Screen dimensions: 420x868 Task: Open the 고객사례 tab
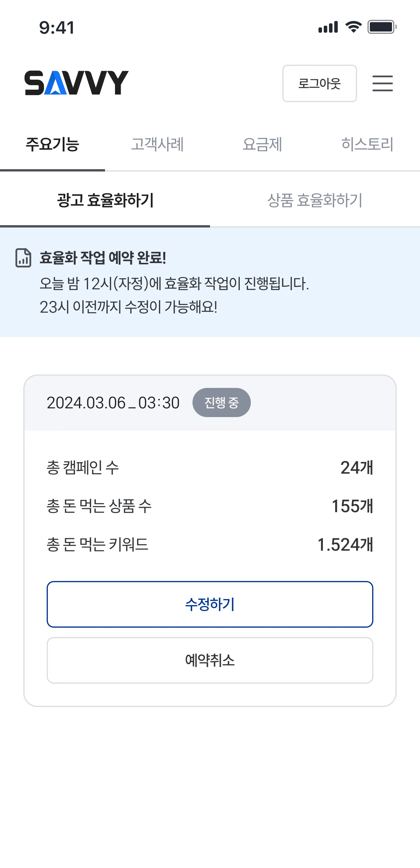[x=157, y=145]
